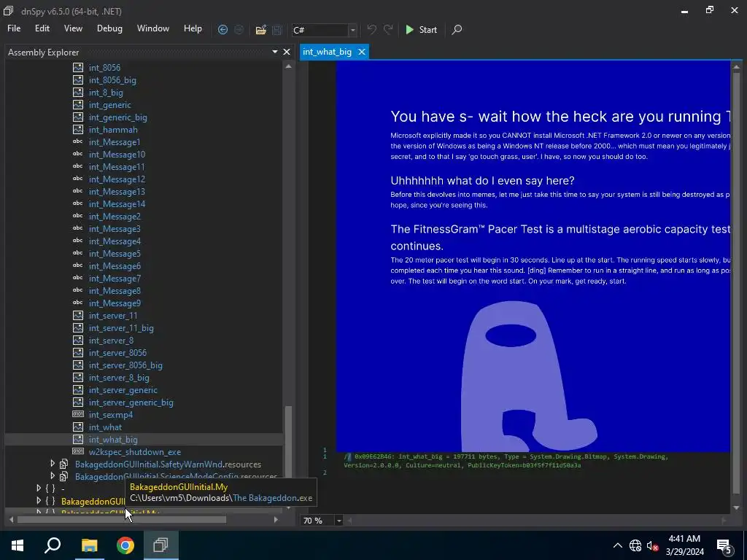The width and height of the screenshot is (747, 560).
Task: Click binary icon beside w2kspec_shutdown_exe
Action: 77,451
